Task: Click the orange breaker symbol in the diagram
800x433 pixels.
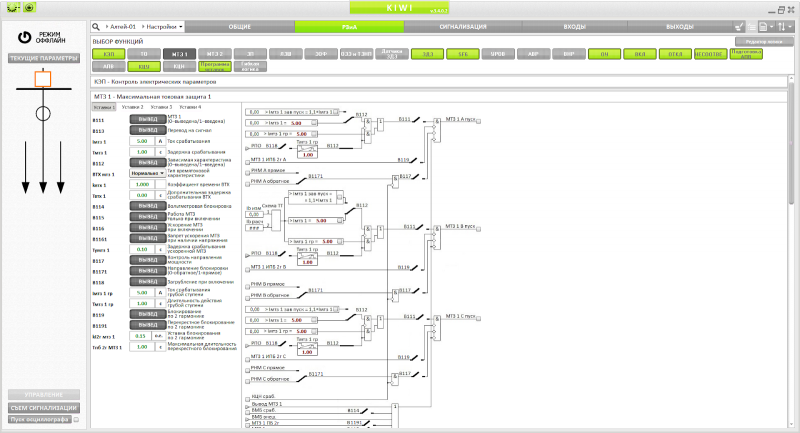Action: click(43, 79)
